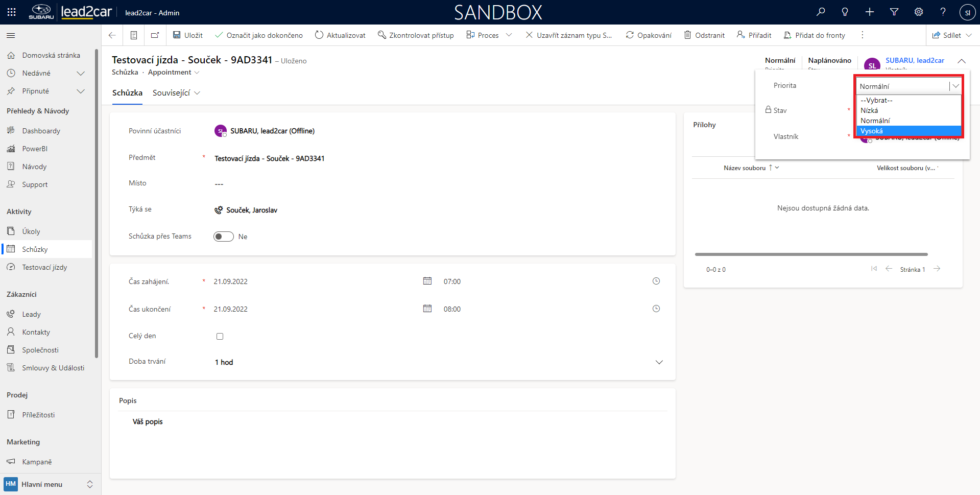Expand the Doba trvání dropdown

(659, 362)
